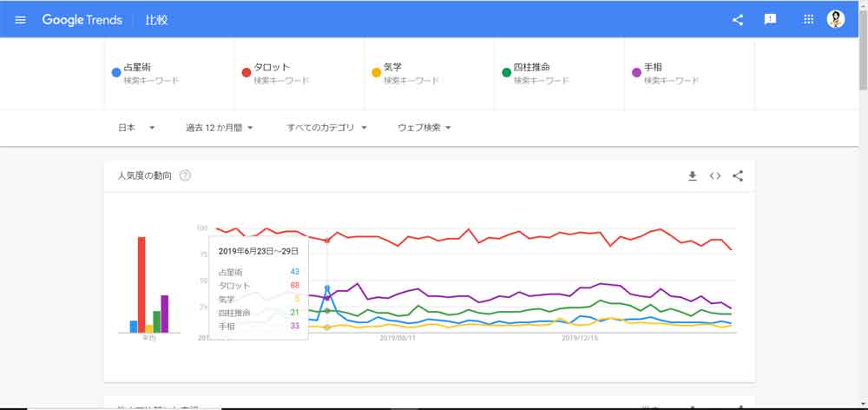Image resolution: width=868 pixels, height=410 pixels.
Task: Open the すべてのカテゴリ category dropdown
Action: tap(327, 128)
